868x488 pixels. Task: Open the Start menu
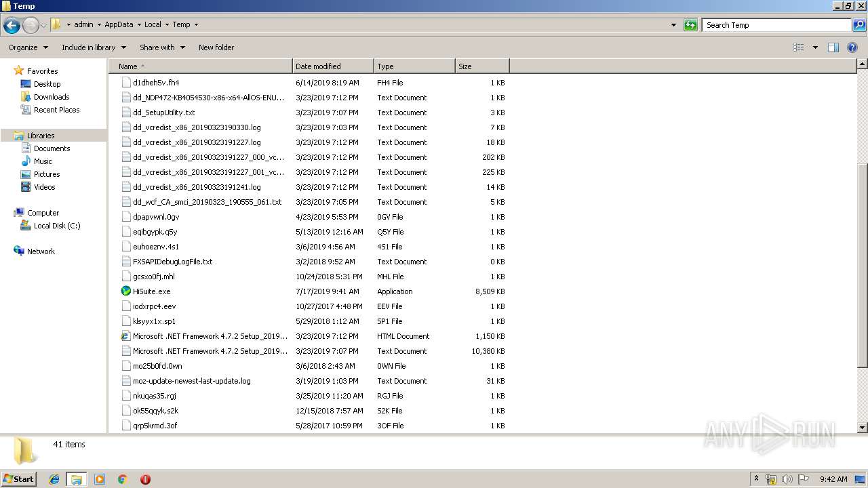point(19,479)
